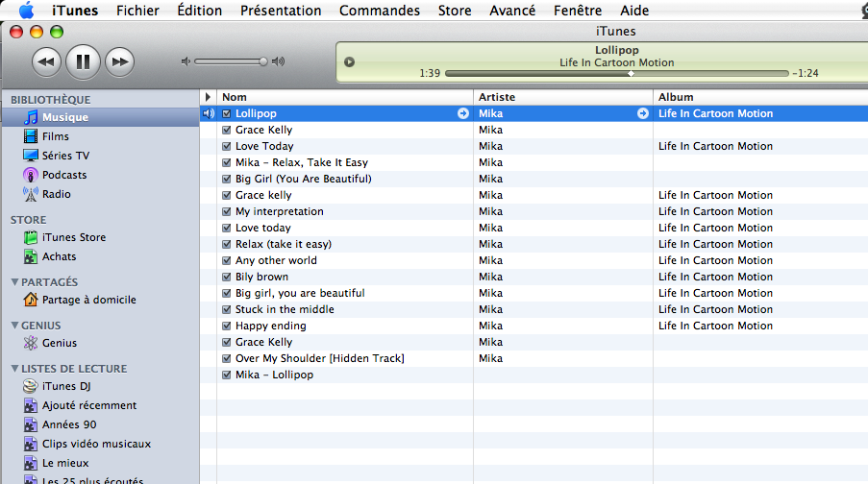Click the high volume speaker icon
The width and height of the screenshot is (868, 484).
pyautogui.click(x=279, y=61)
